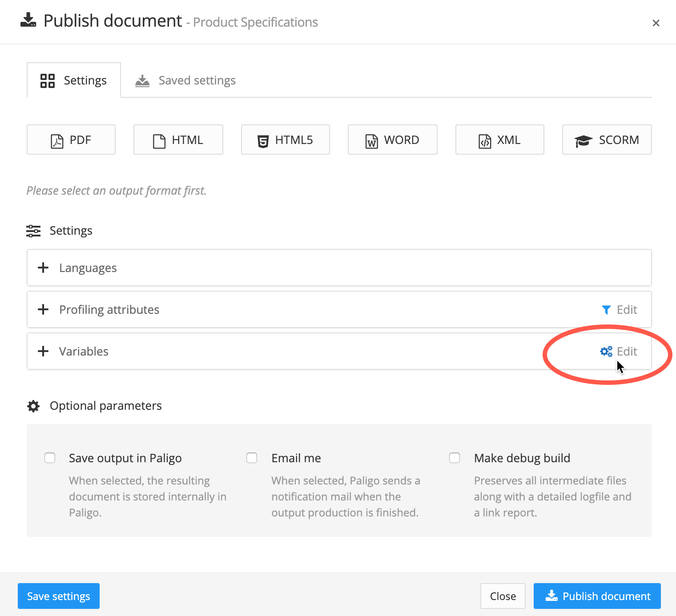This screenshot has height=616, width=676.
Task: Select the WORD output format
Action: (x=392, y=140)
